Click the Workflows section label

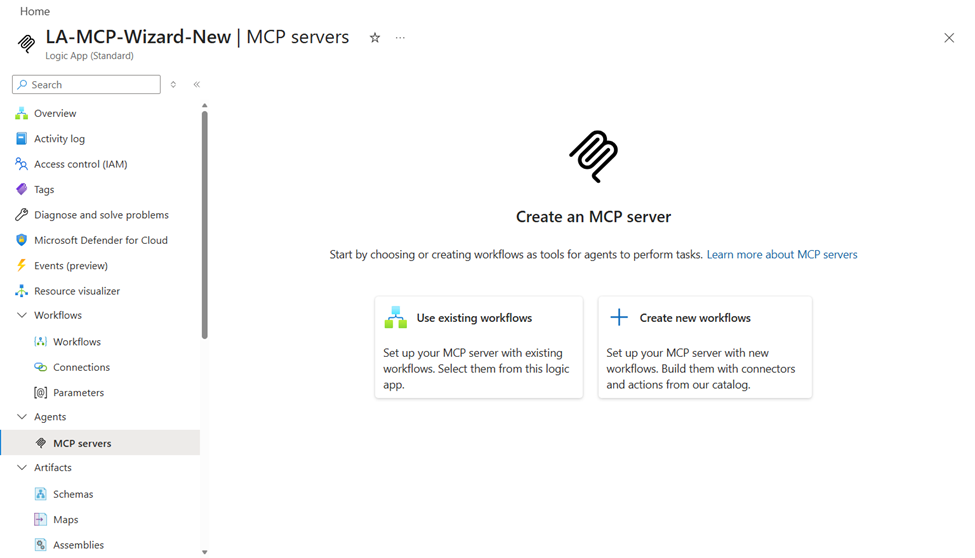(58, 315)
